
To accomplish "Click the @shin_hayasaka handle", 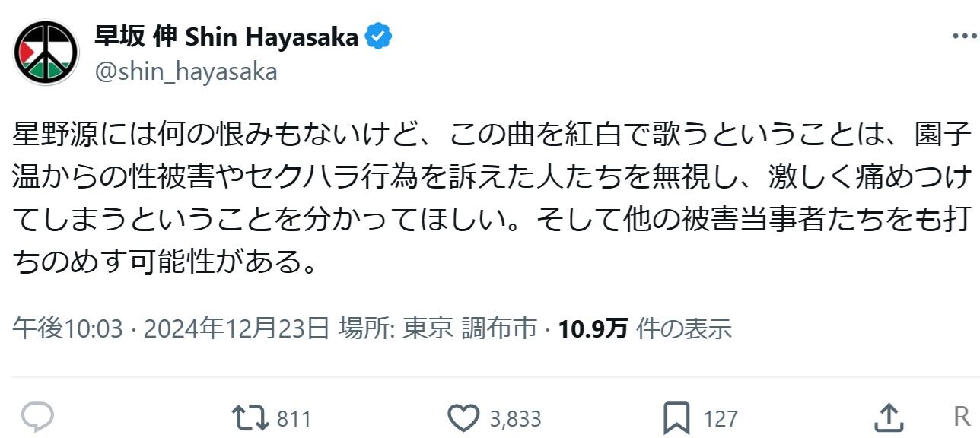I will (186, 71).
